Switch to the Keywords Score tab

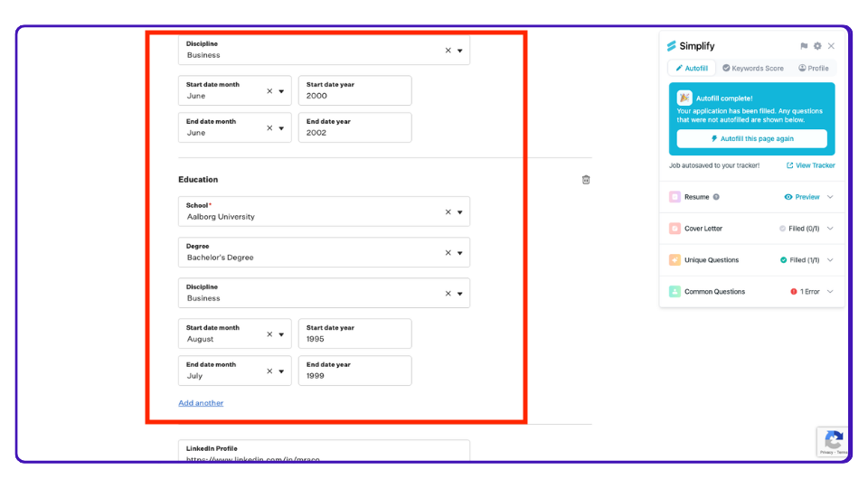click(x=753, y=68)
